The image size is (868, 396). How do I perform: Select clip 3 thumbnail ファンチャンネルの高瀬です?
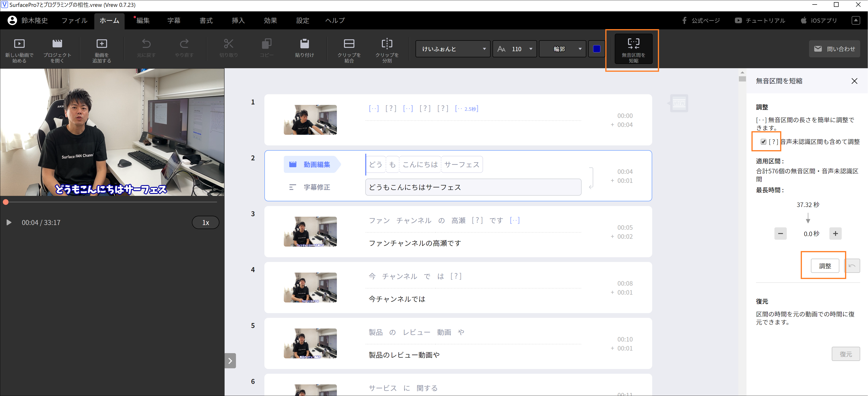click(x=310, y=232)
